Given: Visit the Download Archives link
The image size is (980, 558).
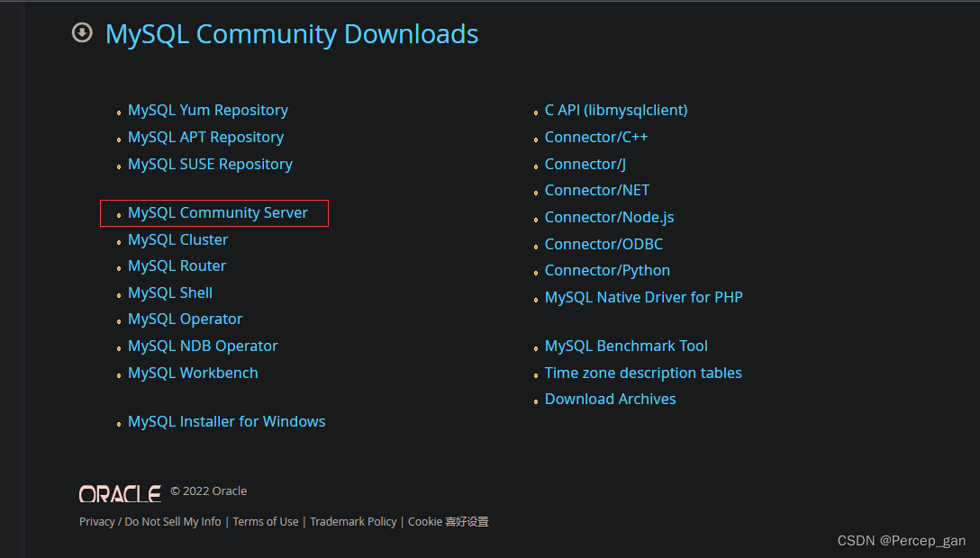Looking at the screenshot, I should pyautogui.click(x=610, y=399).
